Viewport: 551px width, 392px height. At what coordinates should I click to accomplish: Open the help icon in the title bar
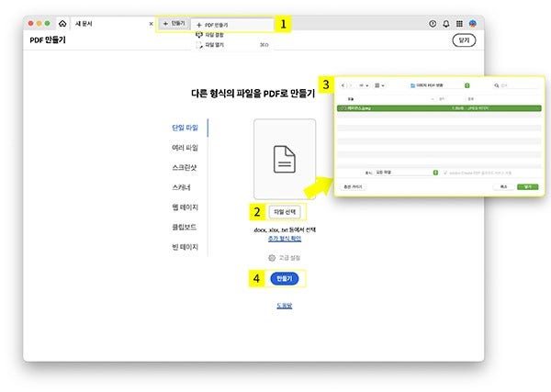[433, 24]
